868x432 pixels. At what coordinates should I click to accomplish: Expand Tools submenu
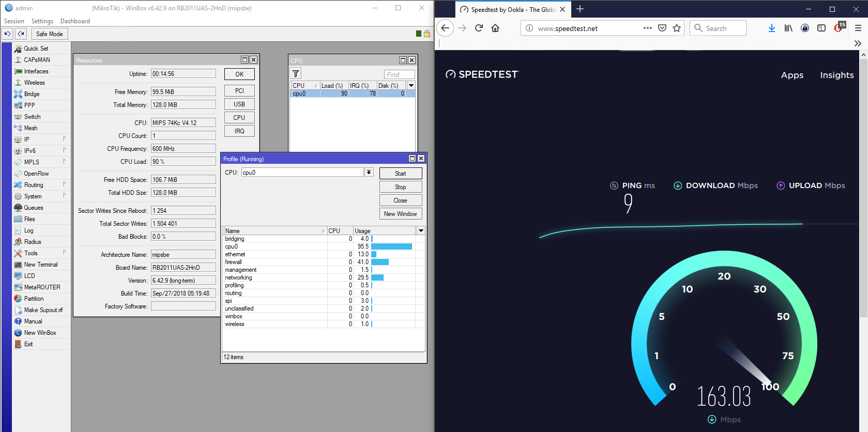click(65, 253)
